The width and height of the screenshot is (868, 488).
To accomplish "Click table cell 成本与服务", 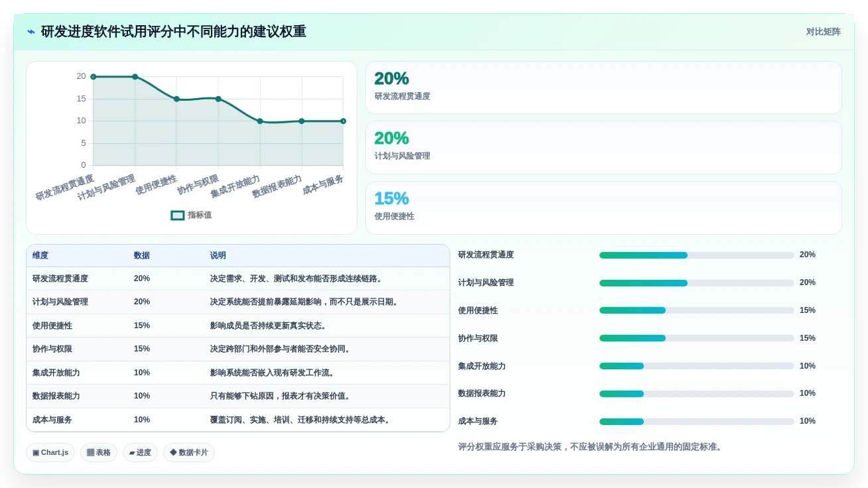I will point(52,420).
